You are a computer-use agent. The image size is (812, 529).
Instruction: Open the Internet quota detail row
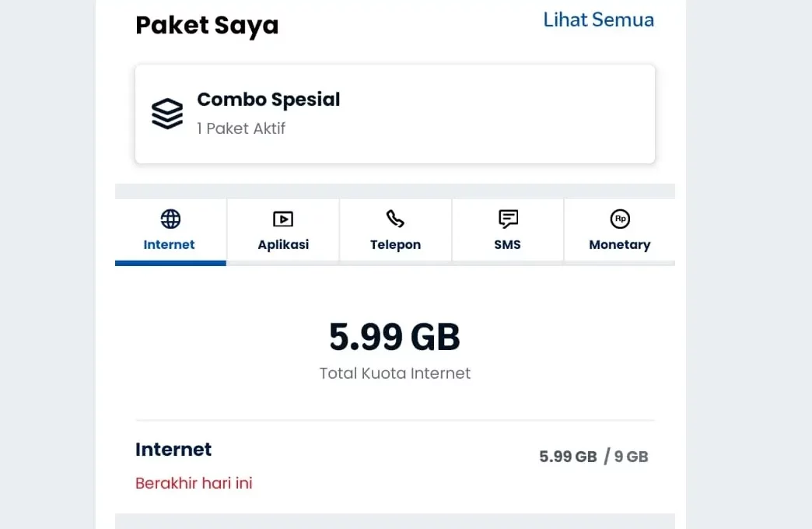pyautogui.click(x=395, y=466)
